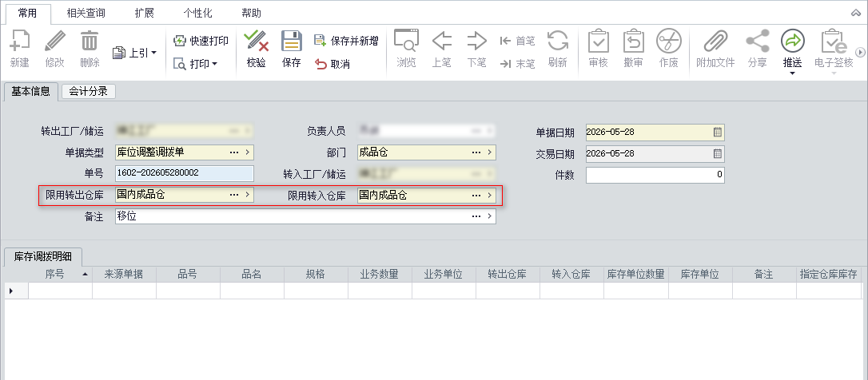Select the 库存调拨明细 tab
Viewport: 868px width, 380px height.
point(42,256)
